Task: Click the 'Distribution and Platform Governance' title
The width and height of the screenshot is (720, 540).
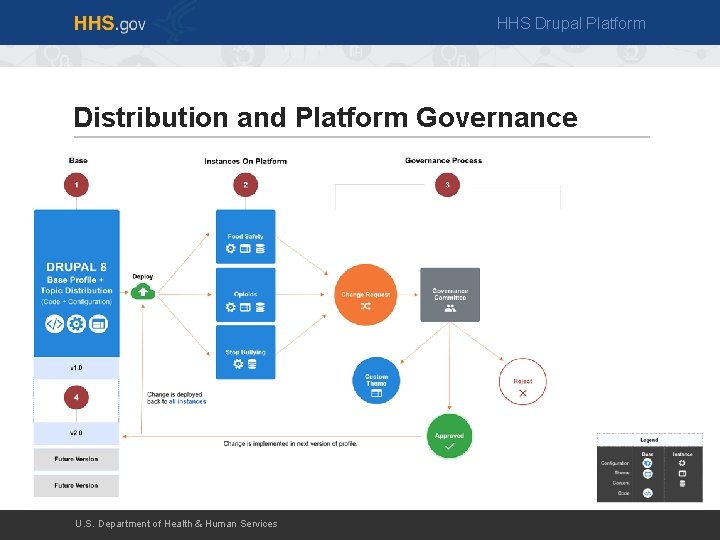Action: point(325,117)
